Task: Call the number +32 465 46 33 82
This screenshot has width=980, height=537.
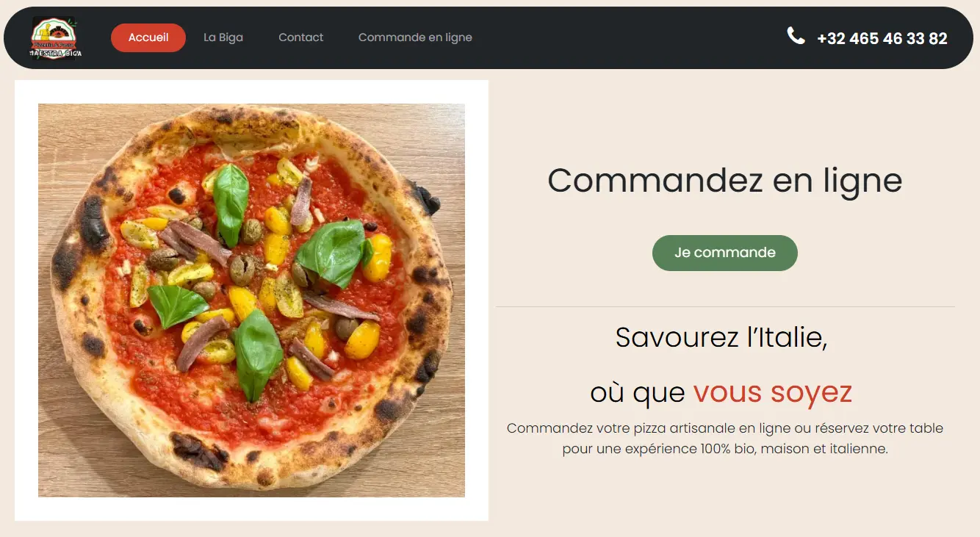Action: 882,38
